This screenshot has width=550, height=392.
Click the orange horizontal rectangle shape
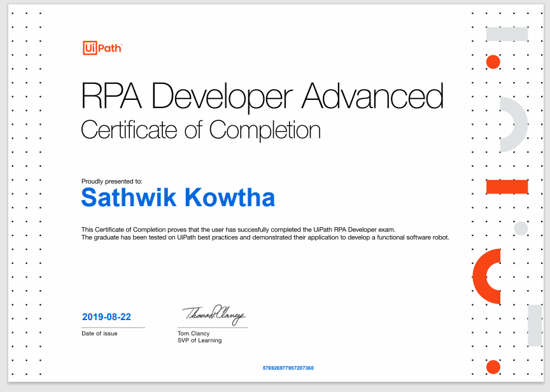(x=507, y=186)
